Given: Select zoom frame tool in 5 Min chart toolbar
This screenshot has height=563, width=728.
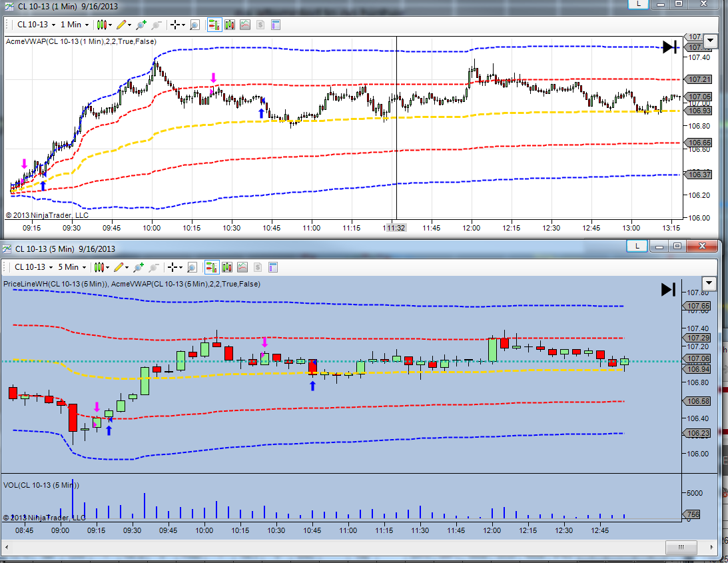Looking at the screenshot, I should coord(192,267).
